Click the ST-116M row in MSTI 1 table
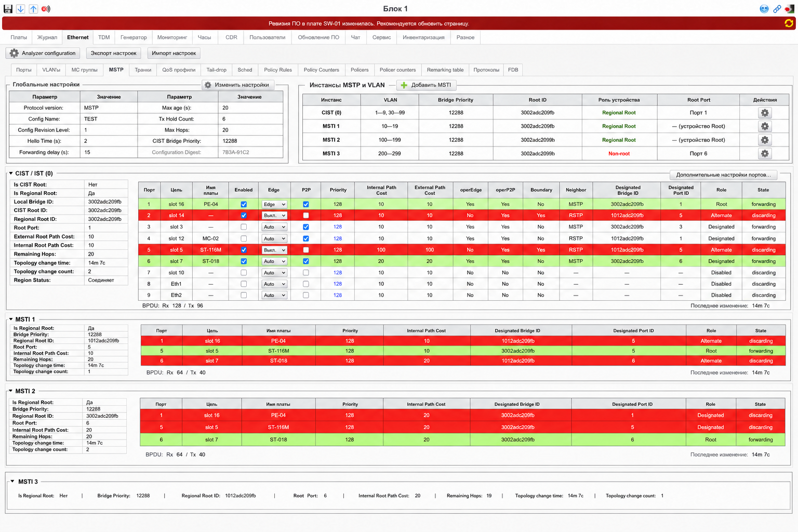This screenshot has height=532, width=798. pos(463,351)
